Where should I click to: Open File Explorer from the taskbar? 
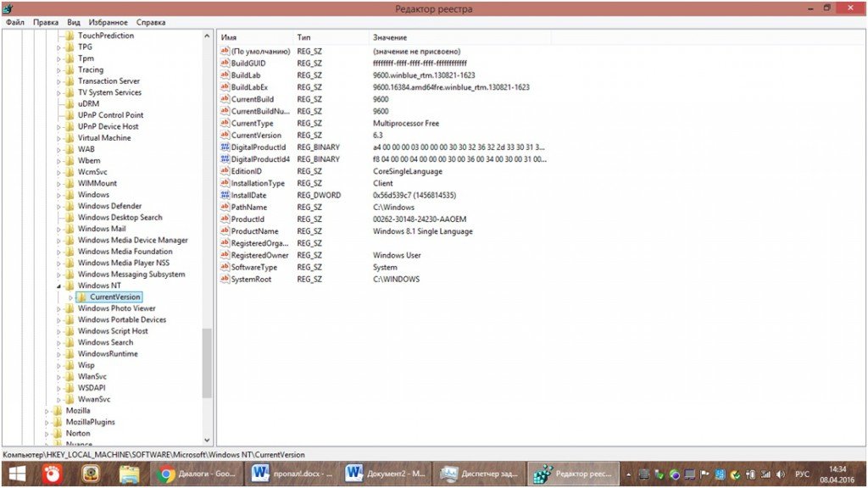click(129, 474)
